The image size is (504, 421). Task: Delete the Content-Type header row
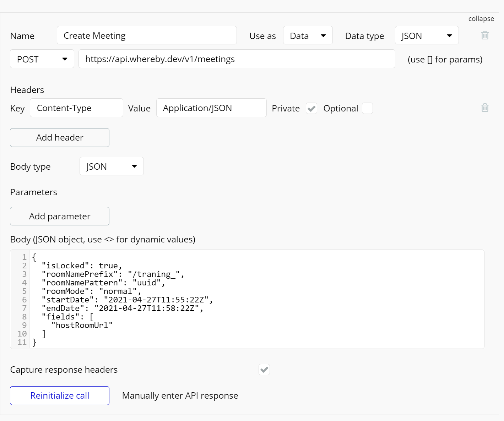pos(485,108)
